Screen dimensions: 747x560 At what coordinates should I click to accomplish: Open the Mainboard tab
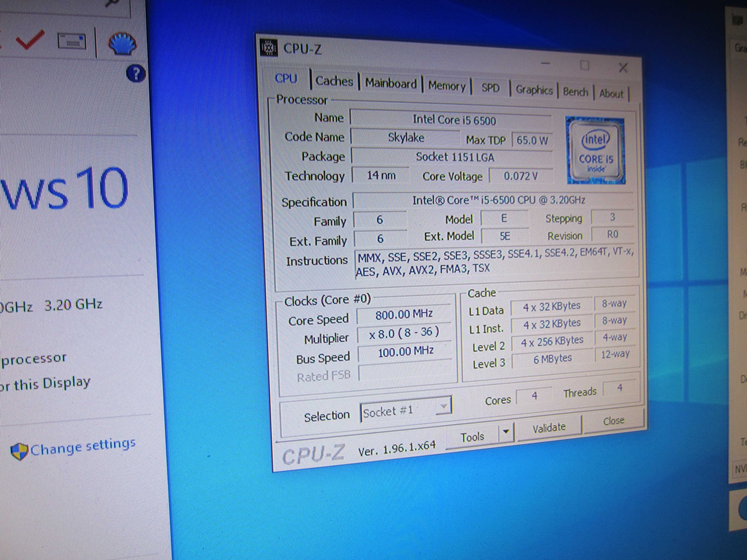tap(391, 83)
